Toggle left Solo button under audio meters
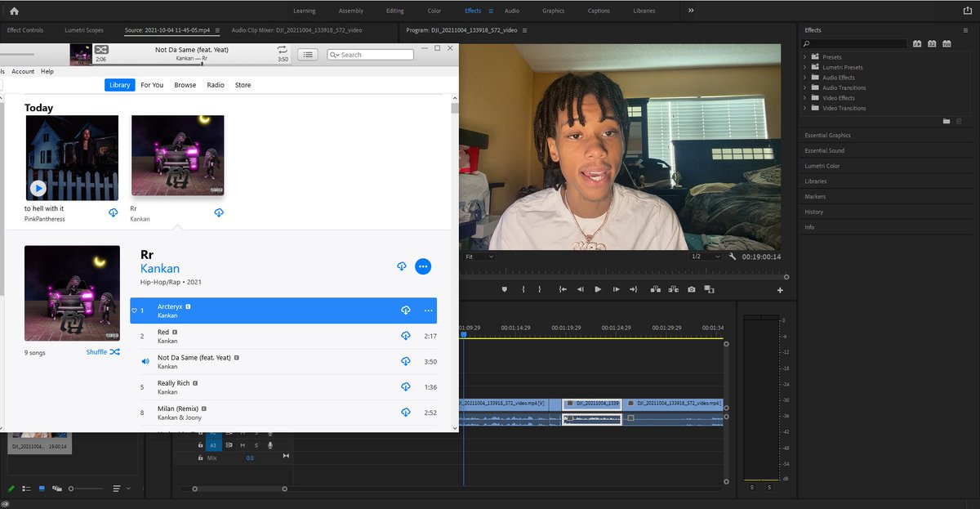This screenshot has width=980, height=509. (752, 488)
